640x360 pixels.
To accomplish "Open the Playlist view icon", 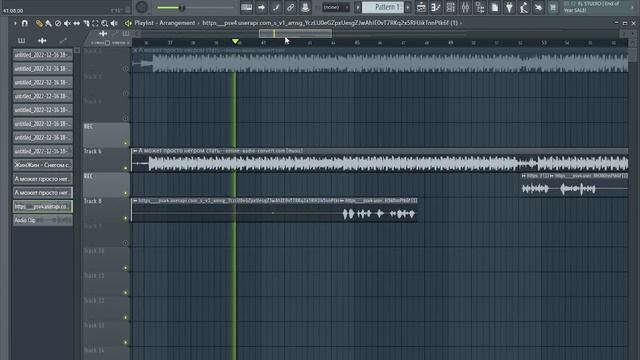I will pos(421,7).
